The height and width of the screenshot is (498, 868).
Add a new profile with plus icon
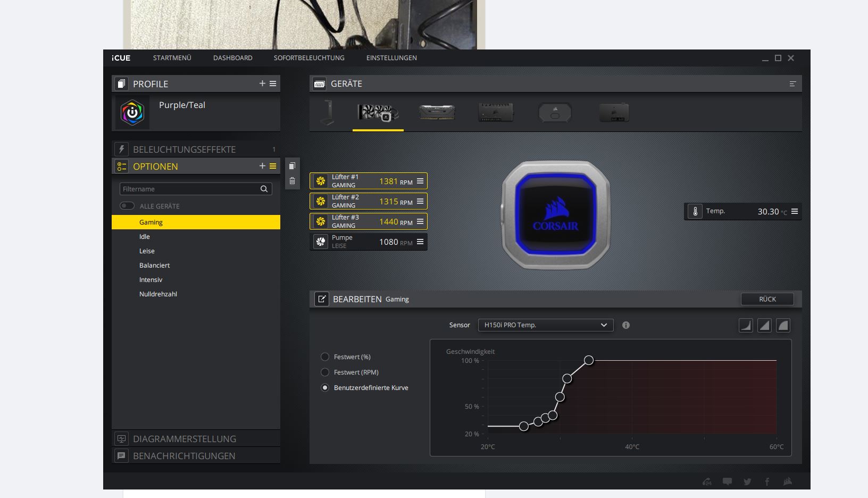(x=262, y=84)
